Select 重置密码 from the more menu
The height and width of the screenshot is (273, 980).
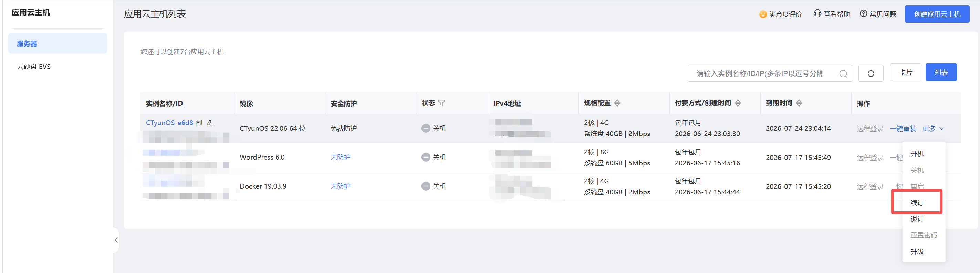point(923,235)
